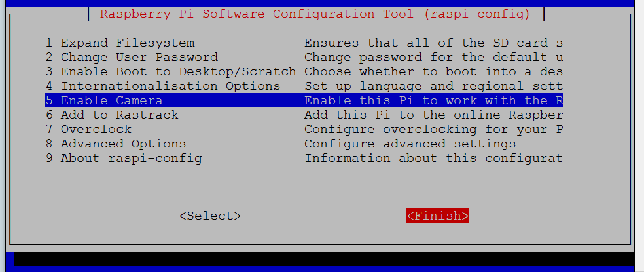Click the raspi-config title text

[x=315, y=14]
